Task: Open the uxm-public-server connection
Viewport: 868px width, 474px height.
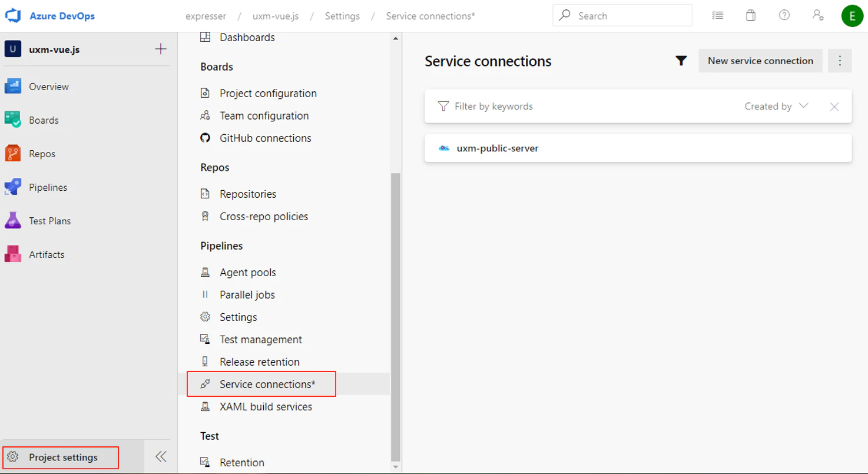Action: (x=638, y=148)
